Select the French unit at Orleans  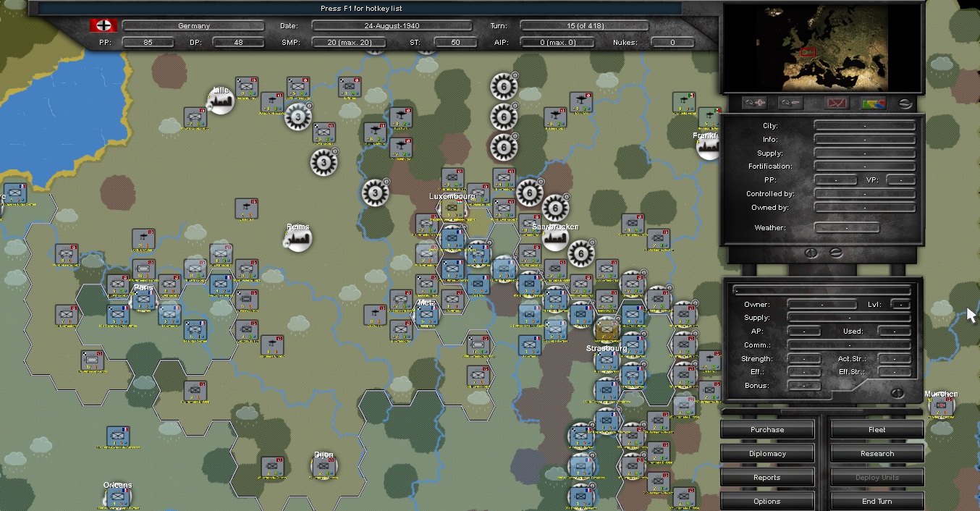point(117,497)
